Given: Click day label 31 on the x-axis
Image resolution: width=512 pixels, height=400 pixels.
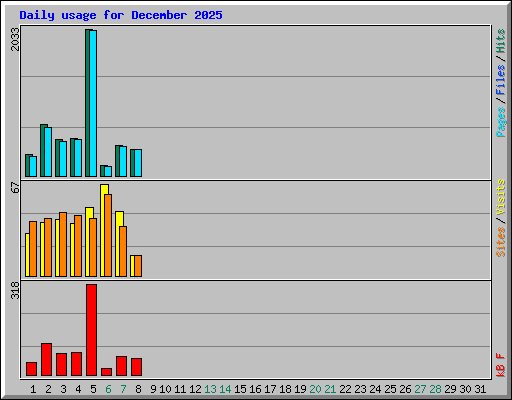Looking at the screenshot, I should pos(480,389).
